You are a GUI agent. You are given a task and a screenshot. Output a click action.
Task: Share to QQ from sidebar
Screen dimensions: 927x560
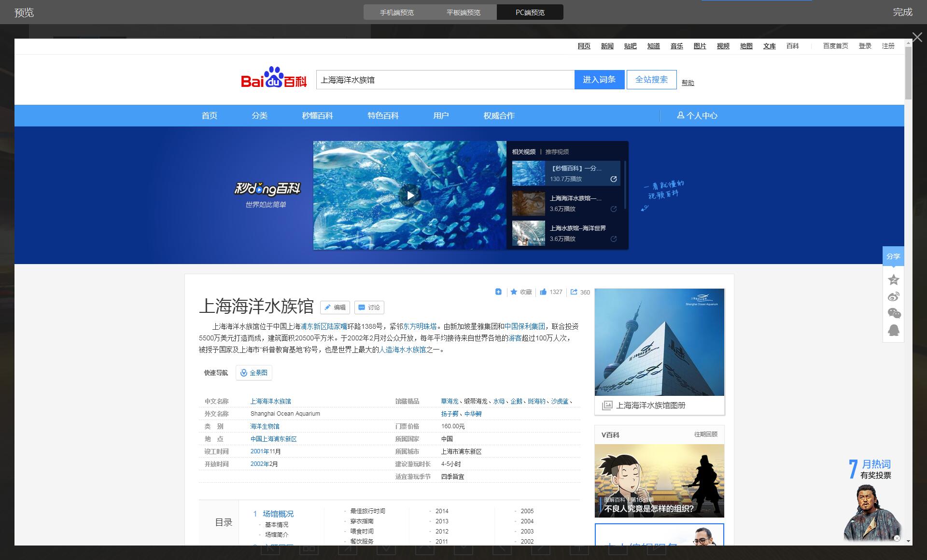tap(893, 330)
